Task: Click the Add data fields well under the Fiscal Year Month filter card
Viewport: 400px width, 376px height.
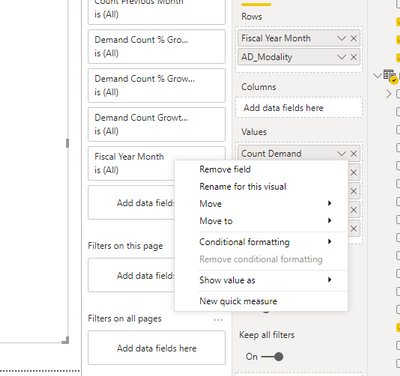Action: click(x=131, y=203)
